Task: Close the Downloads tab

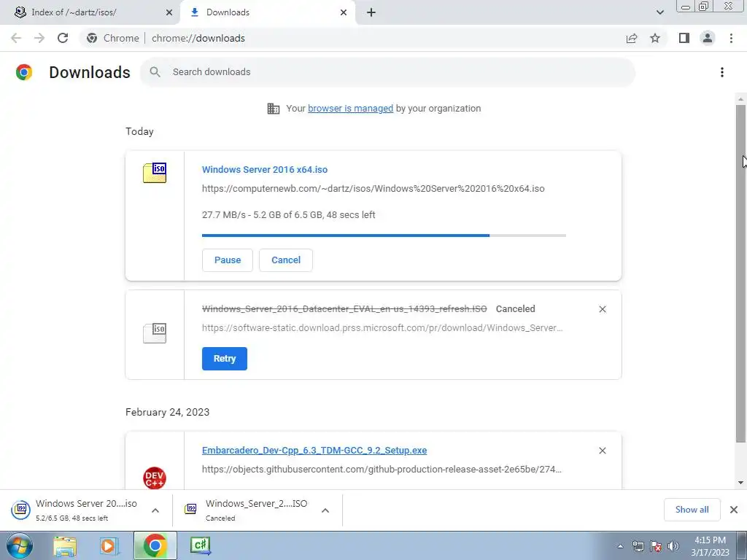Action: [344, 12]
